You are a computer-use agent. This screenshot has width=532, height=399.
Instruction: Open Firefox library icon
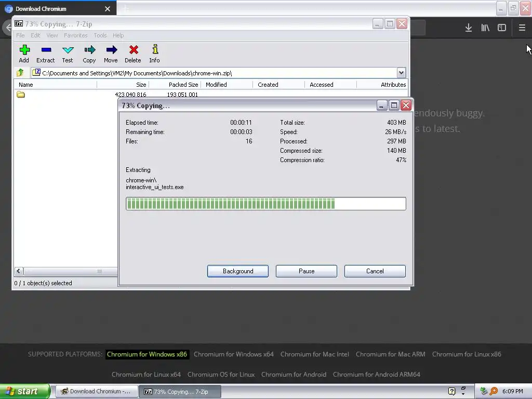pyautogui.click(x=485, y=28)
